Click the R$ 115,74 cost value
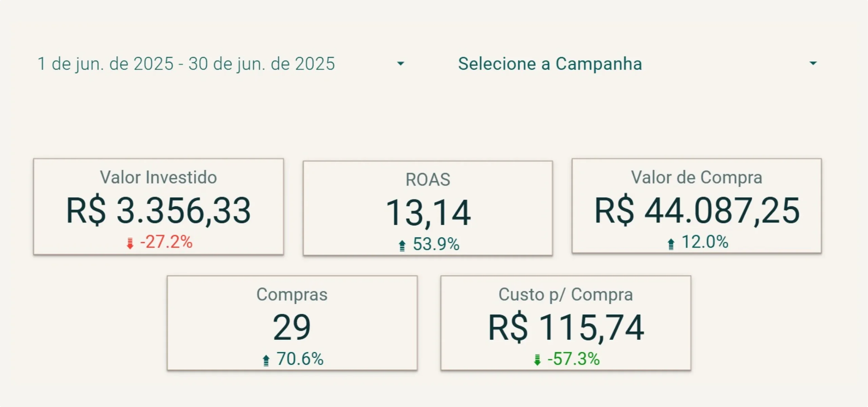 pyautogui.click(x=566, y=327)
